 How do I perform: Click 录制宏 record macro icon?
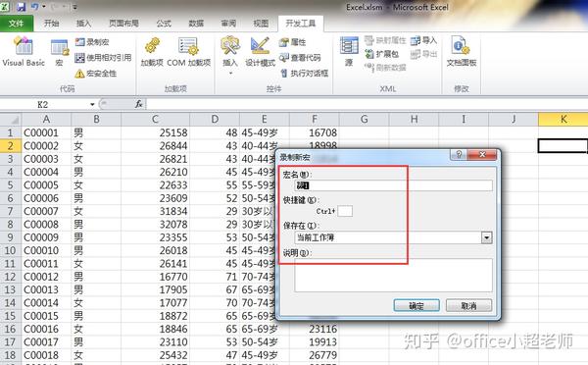80,41
